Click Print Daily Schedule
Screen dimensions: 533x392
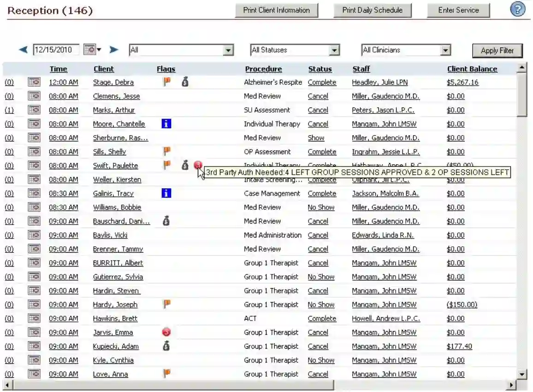[373, 10]
